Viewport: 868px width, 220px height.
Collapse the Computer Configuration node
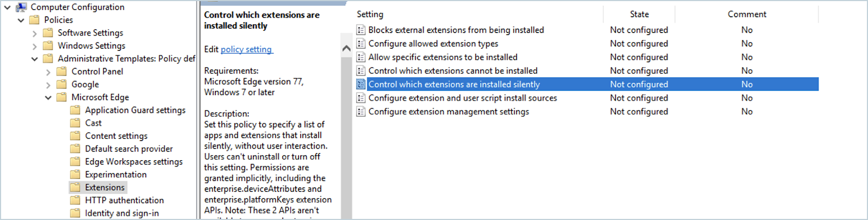[x=8, y=8]
